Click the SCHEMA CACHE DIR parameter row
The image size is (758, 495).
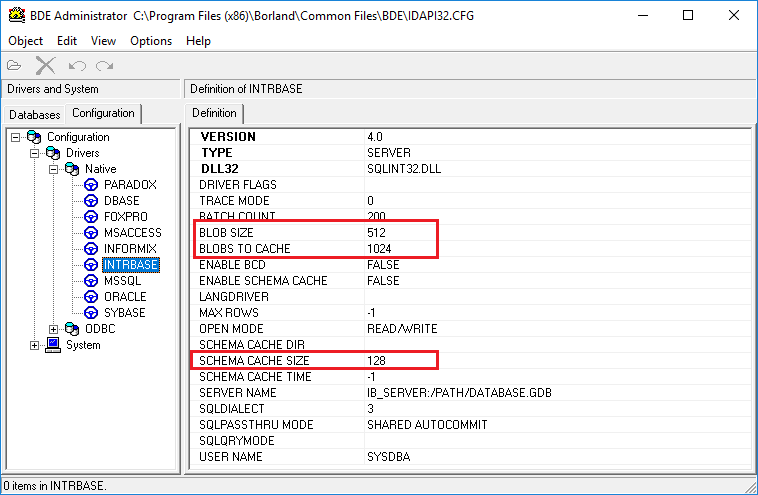coord(471,345)
